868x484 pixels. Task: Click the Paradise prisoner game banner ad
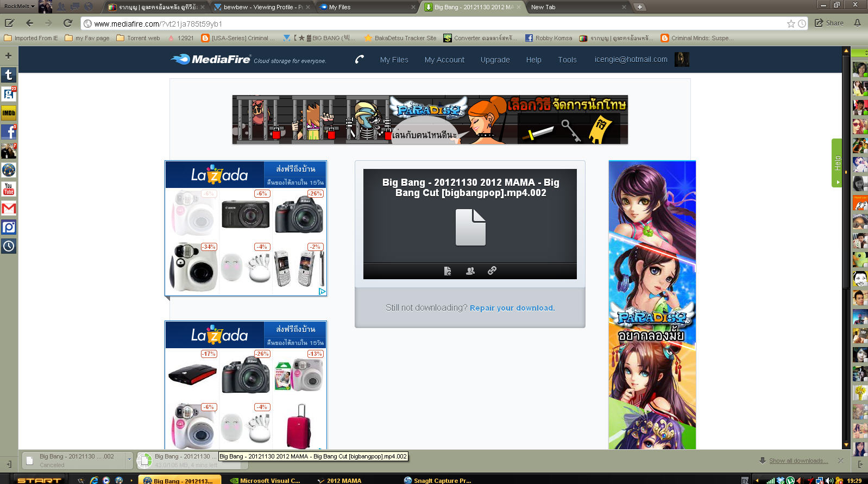pyautogui.click(x=430, y=120)
